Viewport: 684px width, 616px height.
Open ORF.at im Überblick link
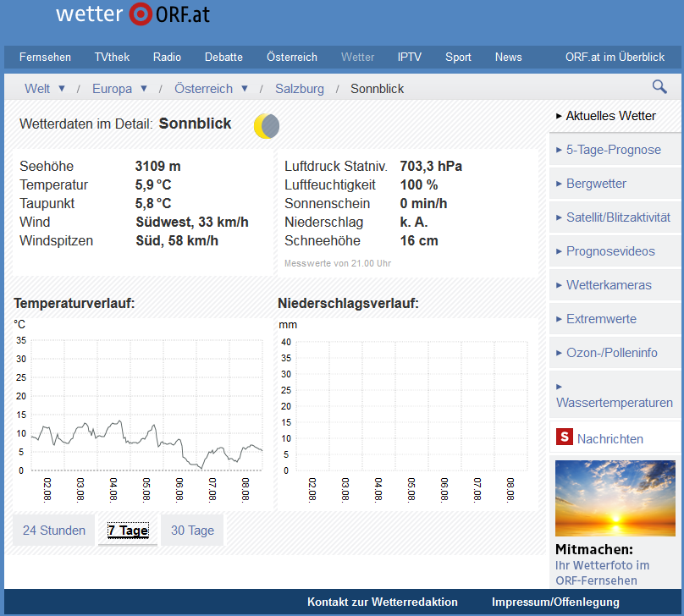(x=615, y=58)
